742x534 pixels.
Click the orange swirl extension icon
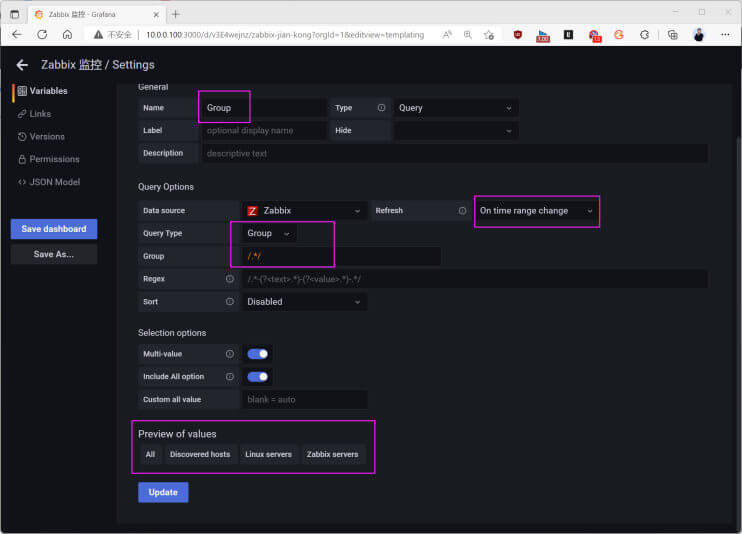click(x=619, y=35)
